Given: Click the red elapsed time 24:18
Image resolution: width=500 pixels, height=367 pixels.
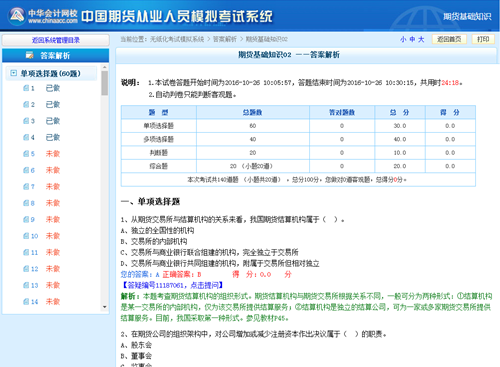Looking at the screenshot, I should pos(450,82).
